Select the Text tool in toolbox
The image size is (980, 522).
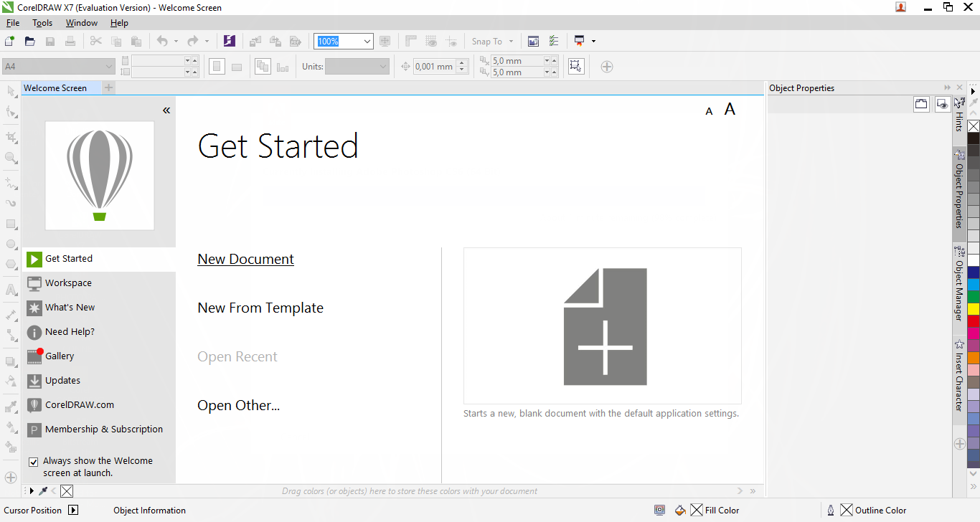tap(11, 290)
